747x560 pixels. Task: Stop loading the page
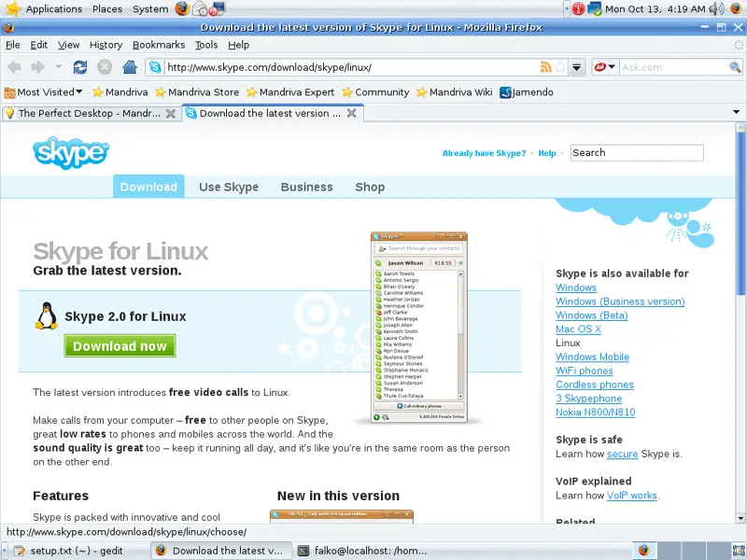(x=105, y=67)
